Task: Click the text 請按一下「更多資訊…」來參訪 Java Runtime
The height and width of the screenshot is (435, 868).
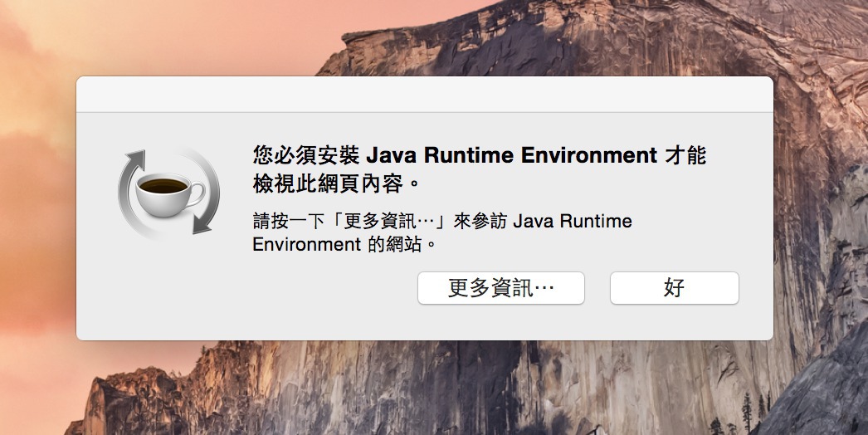Action: pyautogui.click(x=442, y=221)
